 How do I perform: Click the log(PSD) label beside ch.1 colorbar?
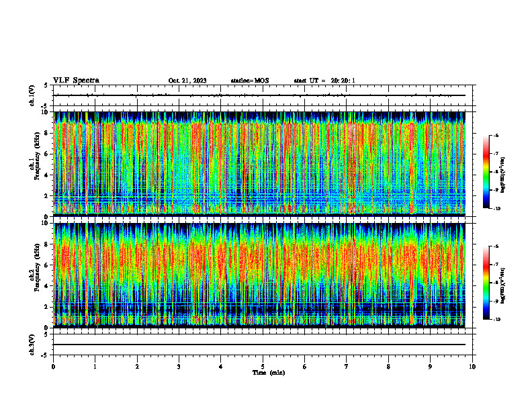(x=504, y=175)
